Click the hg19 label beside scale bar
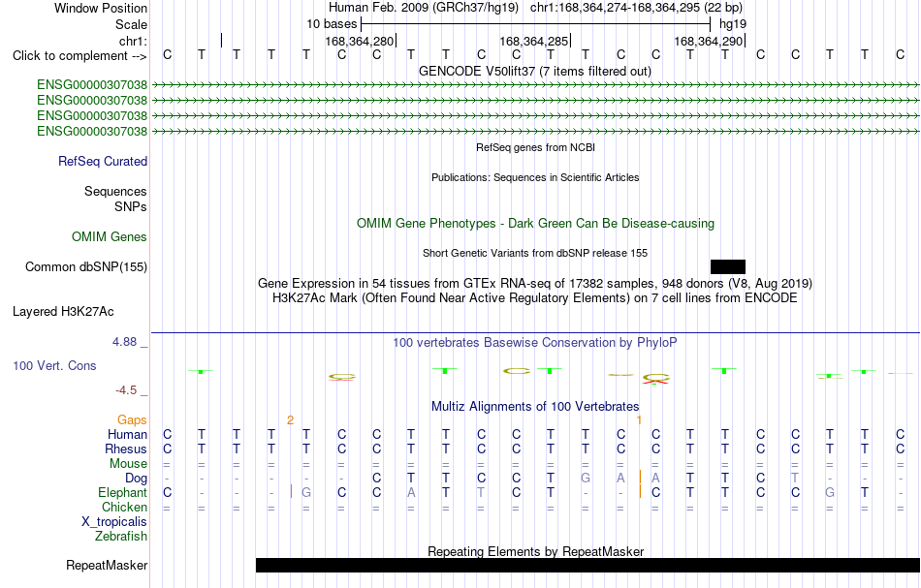Viewport: 921px width, 588px height. click(733, 24)
